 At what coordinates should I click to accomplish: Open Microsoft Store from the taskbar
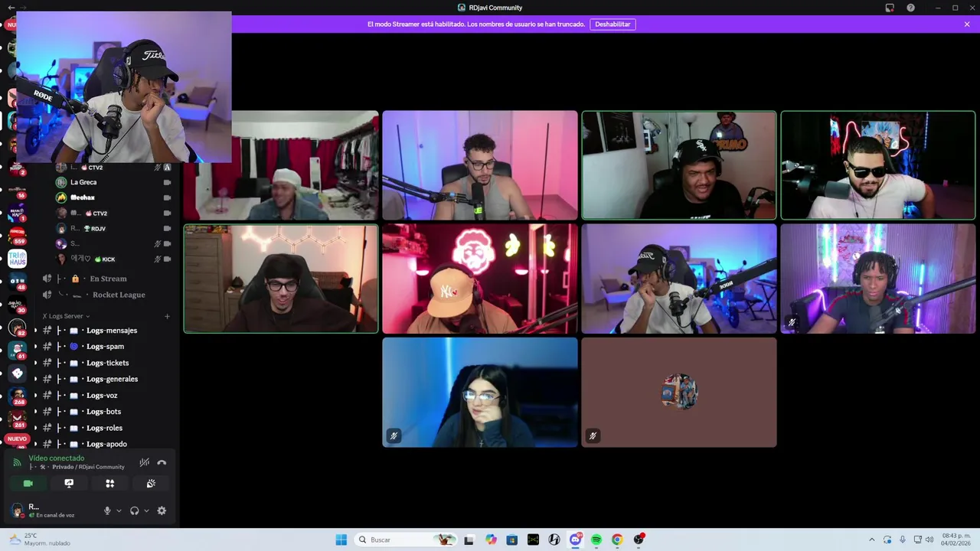[511, 540]
